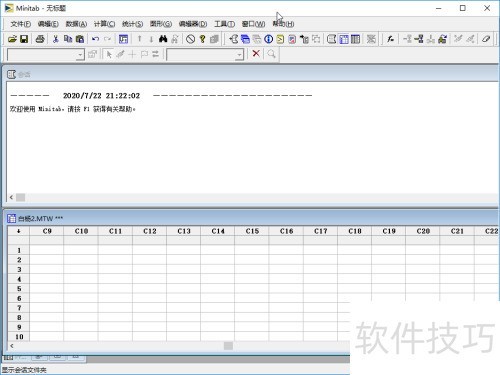Image resolution: width=500 pixels, height=375 pixels.
Task: Open the 工具(T) menu
Action: point(224,24)
